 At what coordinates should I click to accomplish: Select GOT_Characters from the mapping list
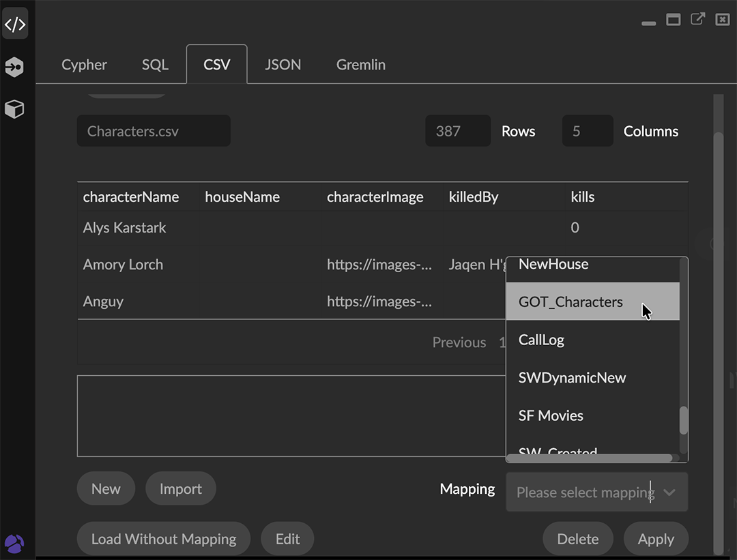point(570,301)
